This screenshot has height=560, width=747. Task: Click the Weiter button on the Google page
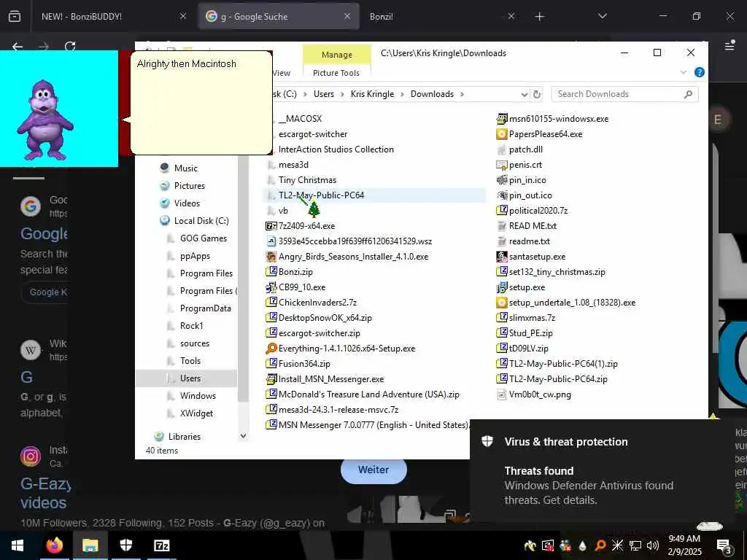click(373, 470)
